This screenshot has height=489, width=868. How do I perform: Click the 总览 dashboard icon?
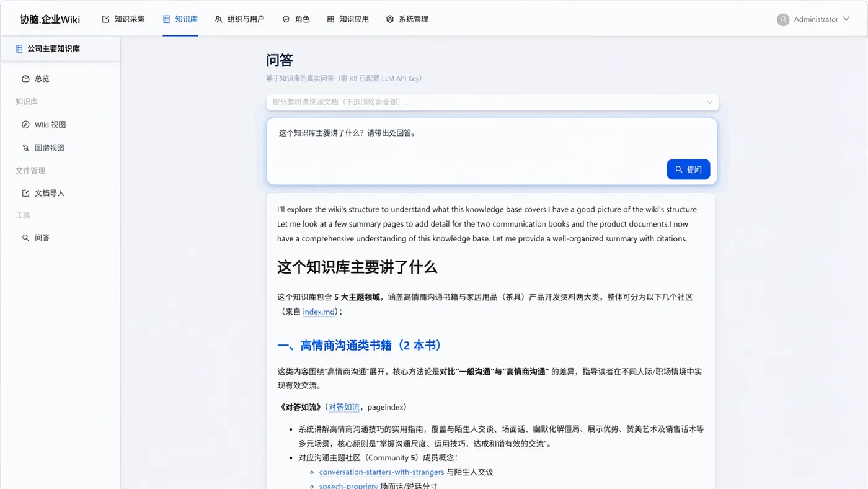click(25, 79)
